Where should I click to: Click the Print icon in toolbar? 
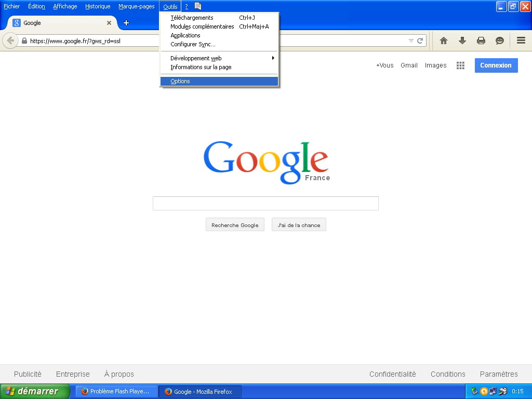pos(481,41)
